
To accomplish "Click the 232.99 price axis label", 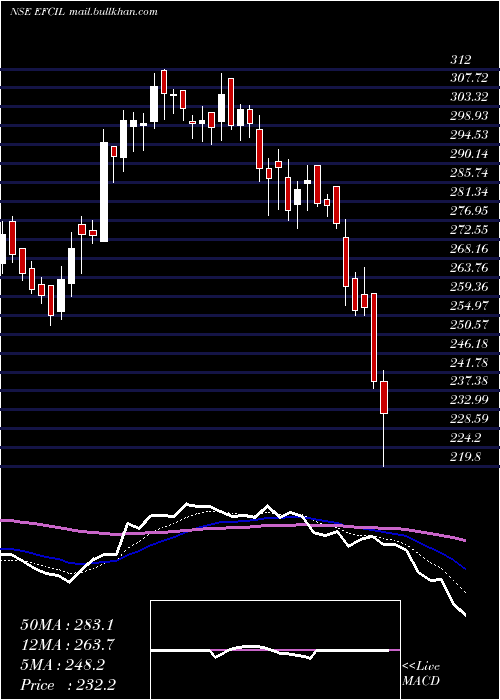I will click(x=469, y=400).
